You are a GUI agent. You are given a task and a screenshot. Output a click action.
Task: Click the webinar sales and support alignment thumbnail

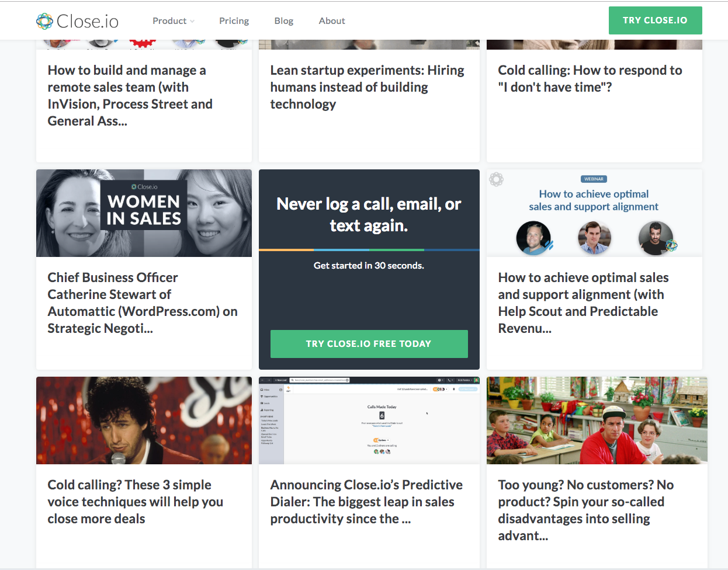(594, 213)
